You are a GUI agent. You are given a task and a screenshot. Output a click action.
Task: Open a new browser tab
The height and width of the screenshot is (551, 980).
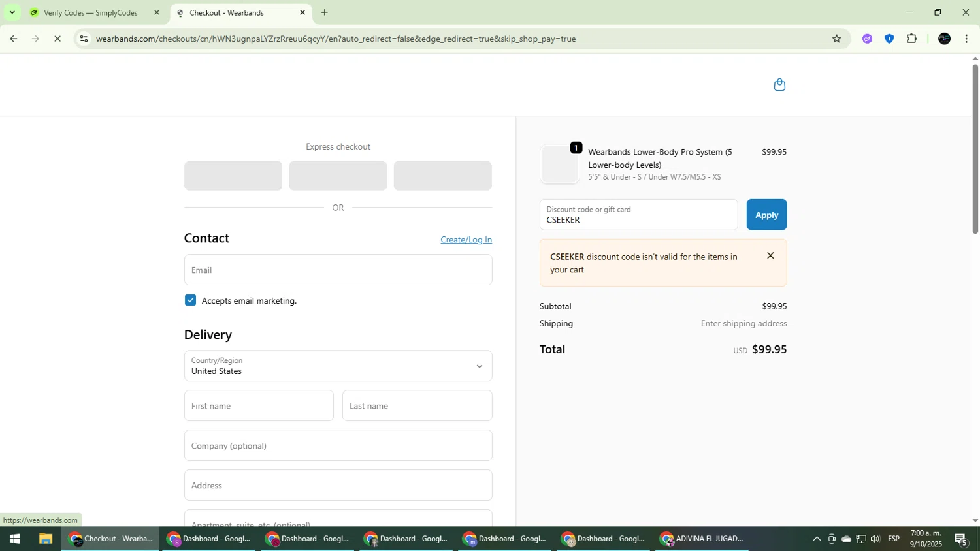click(x=325, y=12)
